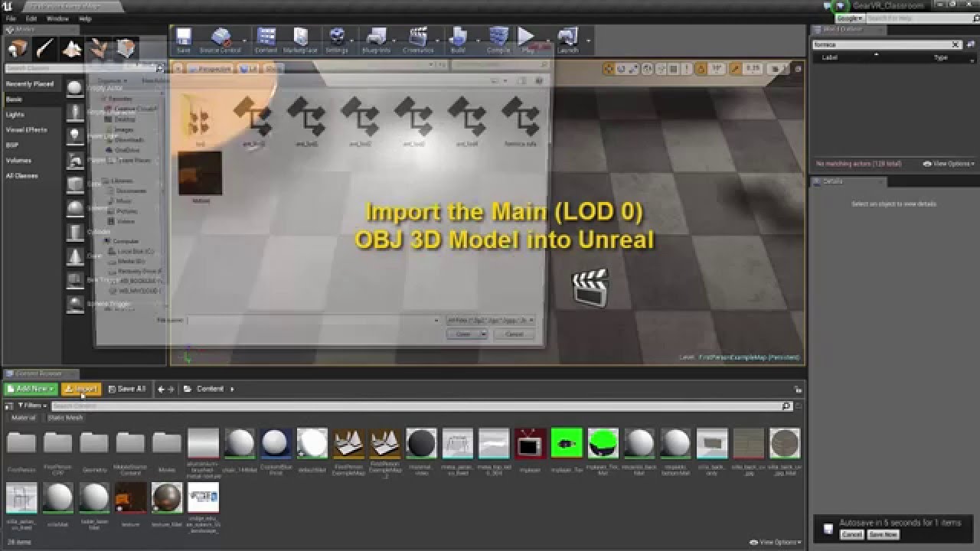Viewport: 980px width, 551px height.
Task: Expand the Content path arrow
Action: (x=232, y=389)
